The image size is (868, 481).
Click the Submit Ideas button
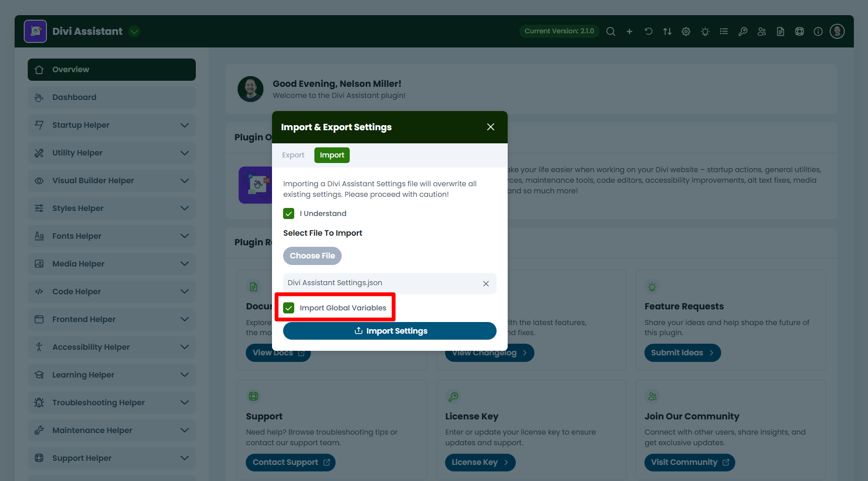point(682,353)
